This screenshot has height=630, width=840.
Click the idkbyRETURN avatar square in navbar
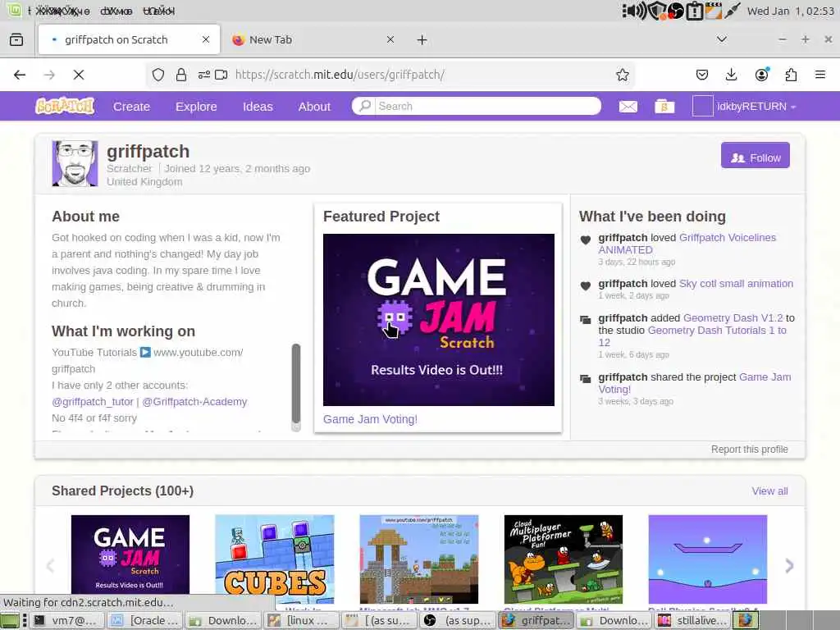702,106
